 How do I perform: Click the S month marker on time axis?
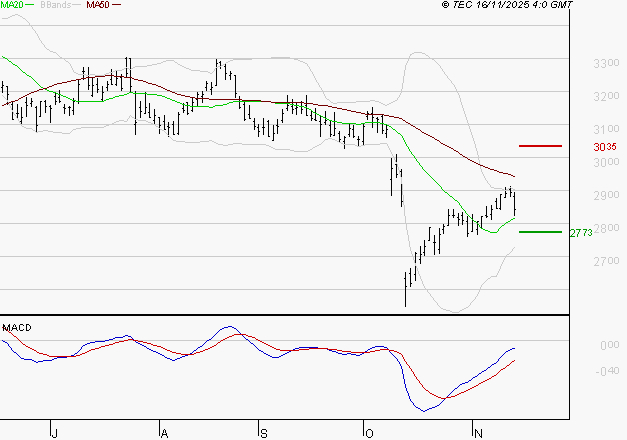(x=264, y=433)
